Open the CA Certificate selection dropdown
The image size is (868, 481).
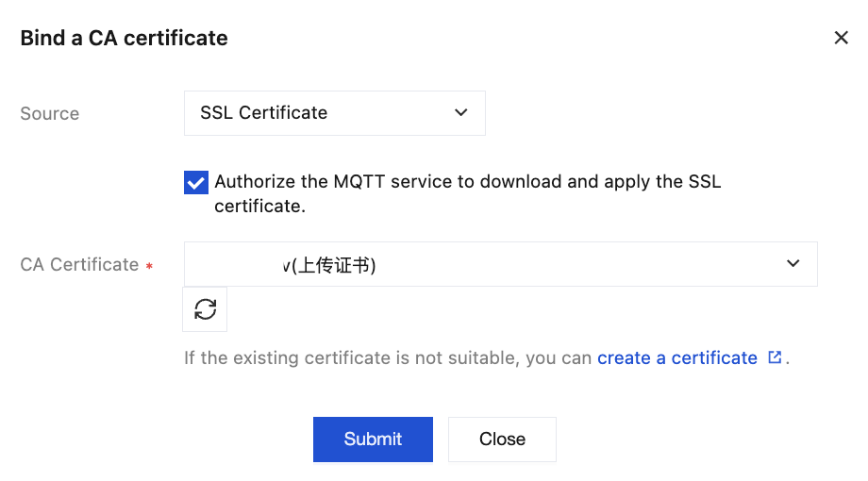pos(500,264)
